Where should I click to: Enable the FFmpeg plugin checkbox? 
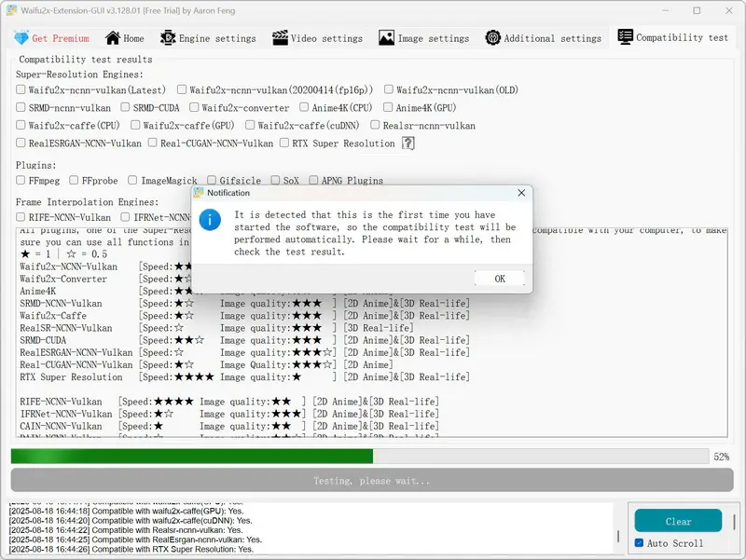click(x=21, y=181)
